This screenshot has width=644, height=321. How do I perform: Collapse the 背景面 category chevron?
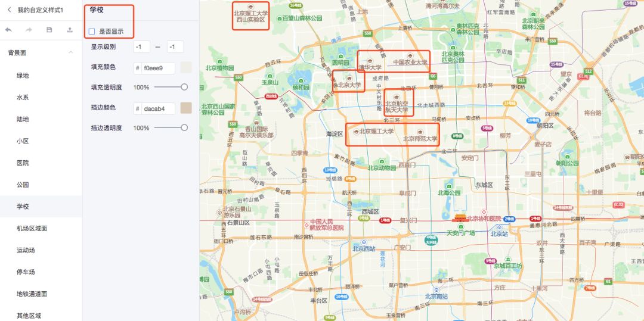[x=70, y=52]
